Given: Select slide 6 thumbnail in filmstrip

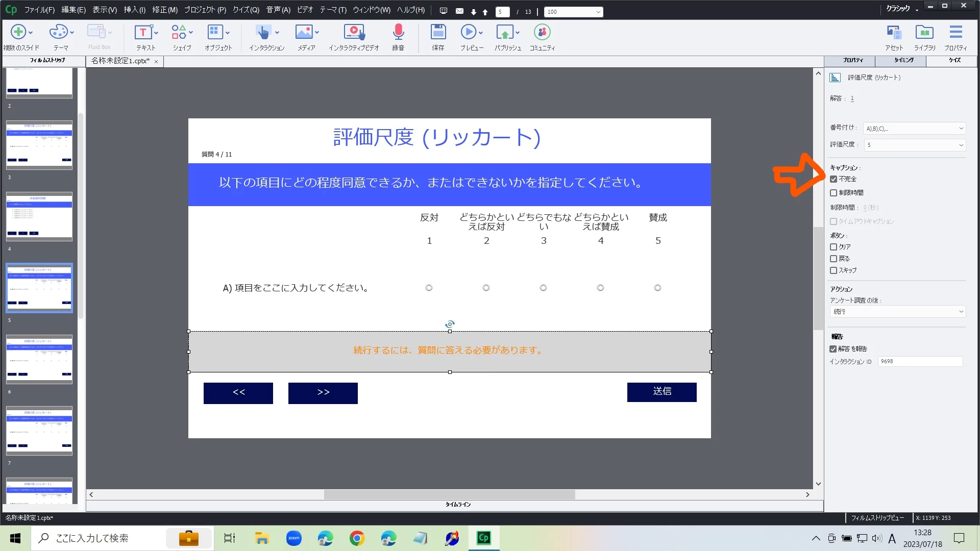Looking at the screenshot, I should (39, 359).
